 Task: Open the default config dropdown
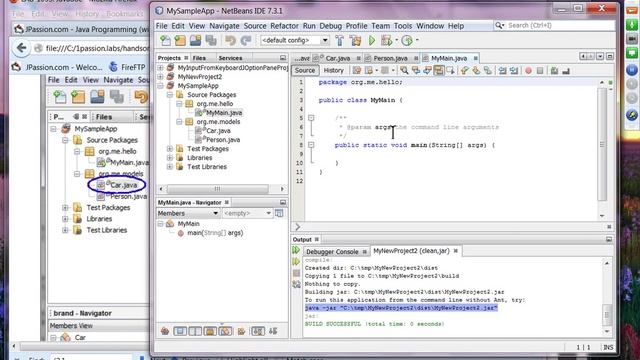325,40
